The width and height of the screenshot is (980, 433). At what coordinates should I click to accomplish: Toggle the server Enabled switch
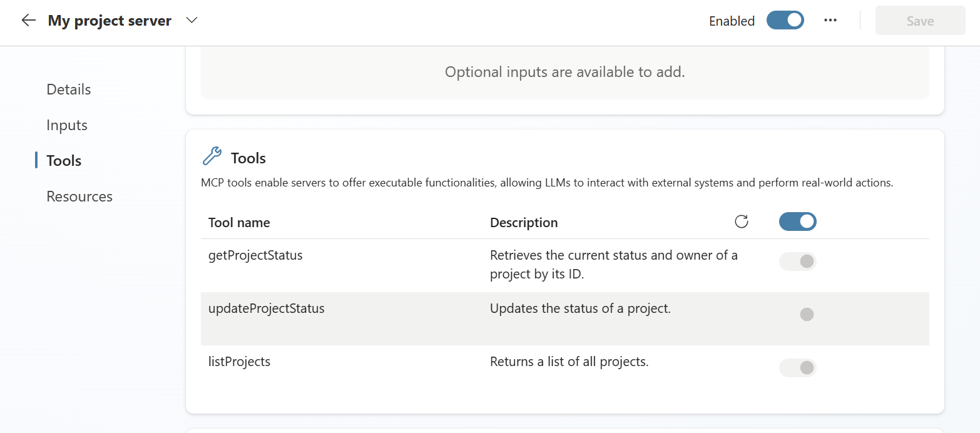(785, 21)
